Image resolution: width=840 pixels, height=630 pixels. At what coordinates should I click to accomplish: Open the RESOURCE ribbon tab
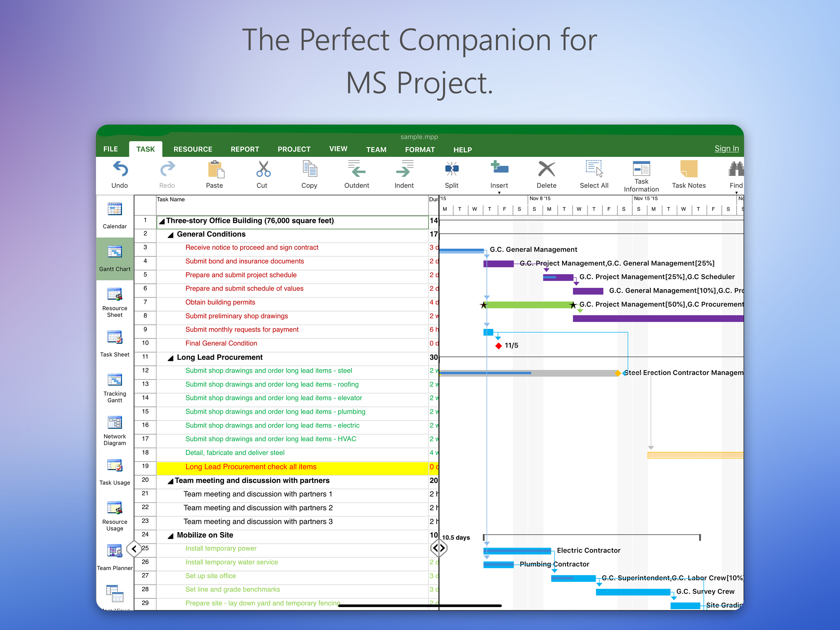192,149
